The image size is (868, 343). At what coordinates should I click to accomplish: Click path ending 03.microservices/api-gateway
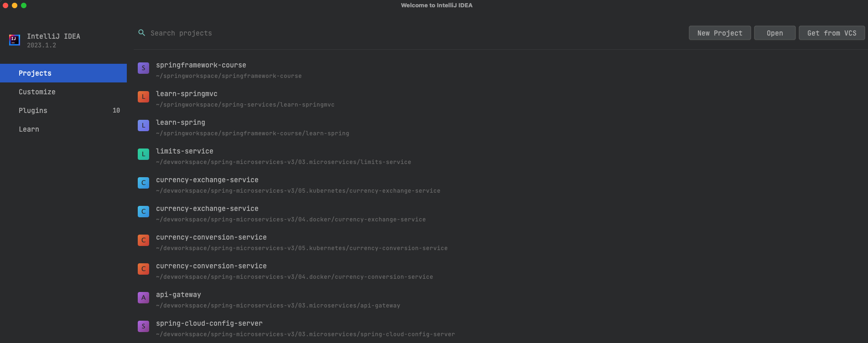pyautogui.click(x=278, y=306)
